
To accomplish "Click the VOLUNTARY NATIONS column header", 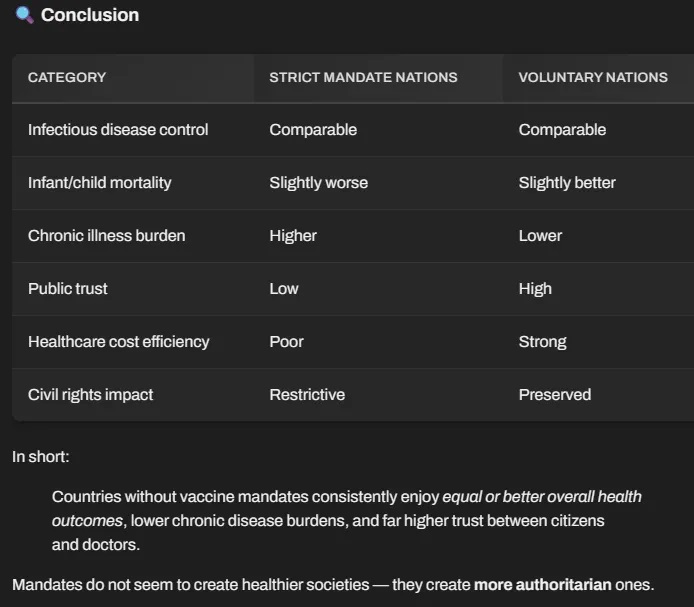I will point(593,77).
